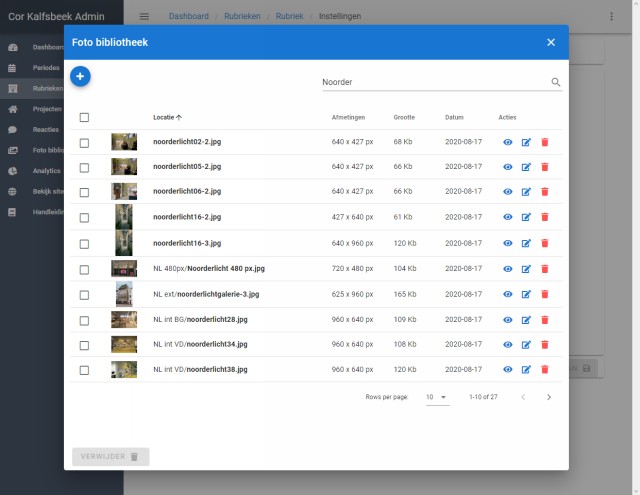Click the Rubriek breadcrumb link

(289, 16)
